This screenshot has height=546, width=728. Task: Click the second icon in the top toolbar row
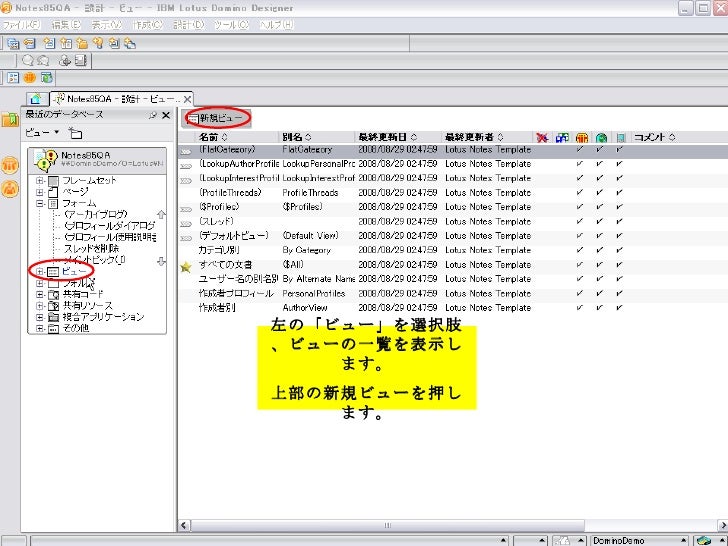point(30,44)
